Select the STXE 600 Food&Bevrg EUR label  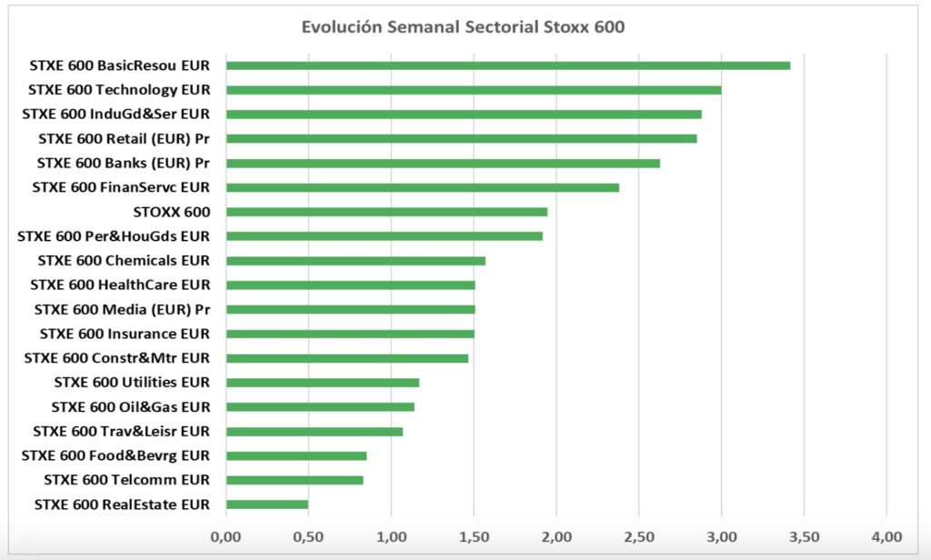pos(115,455)
